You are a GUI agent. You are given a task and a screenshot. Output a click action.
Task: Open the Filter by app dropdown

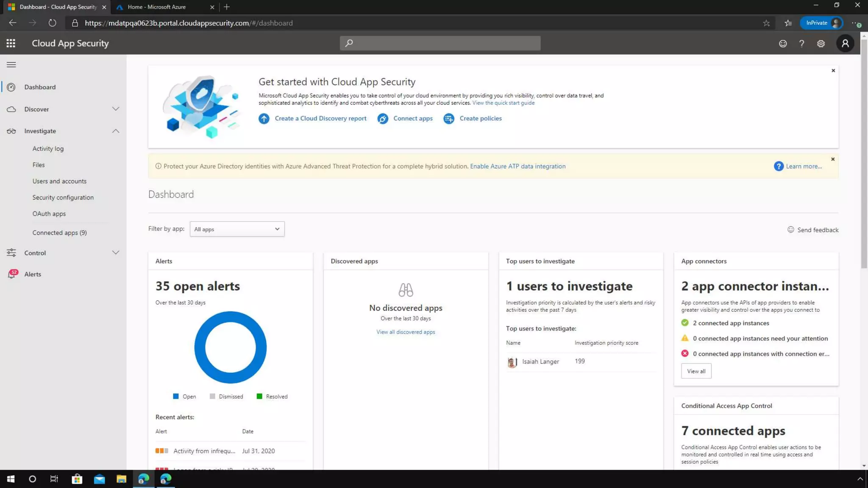(237, 229)
